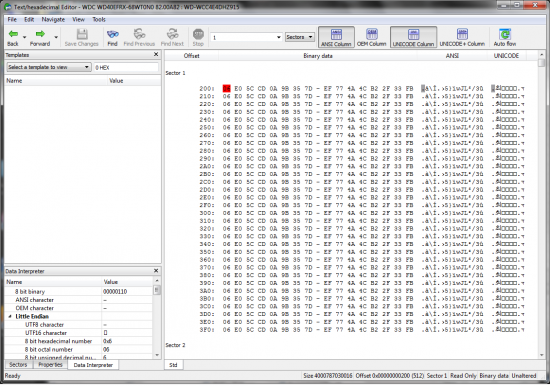Click the ANSI column header
The image size is (550, 386).
click(452, 56)
